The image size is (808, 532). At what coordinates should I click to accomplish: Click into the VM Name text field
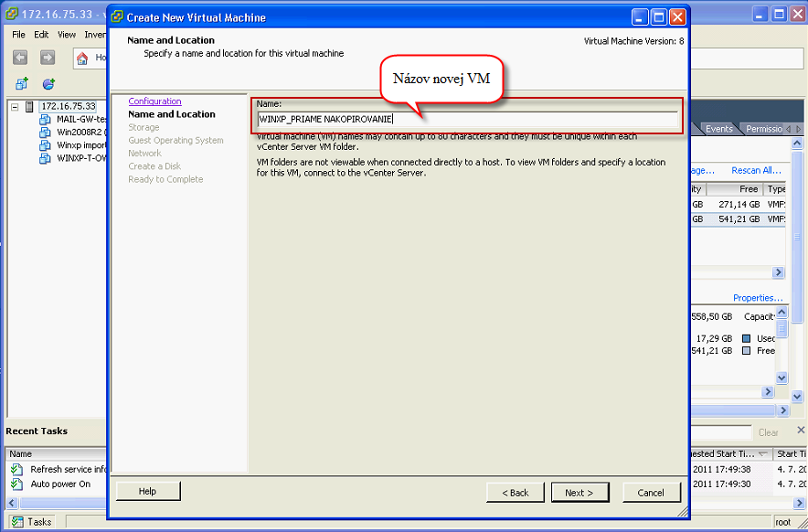point(467,119)
